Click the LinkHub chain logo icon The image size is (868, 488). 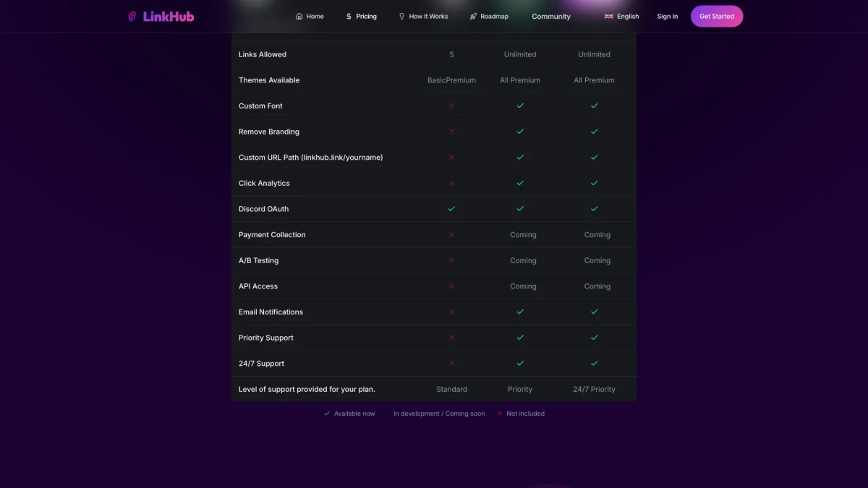(x=132, y=17)
